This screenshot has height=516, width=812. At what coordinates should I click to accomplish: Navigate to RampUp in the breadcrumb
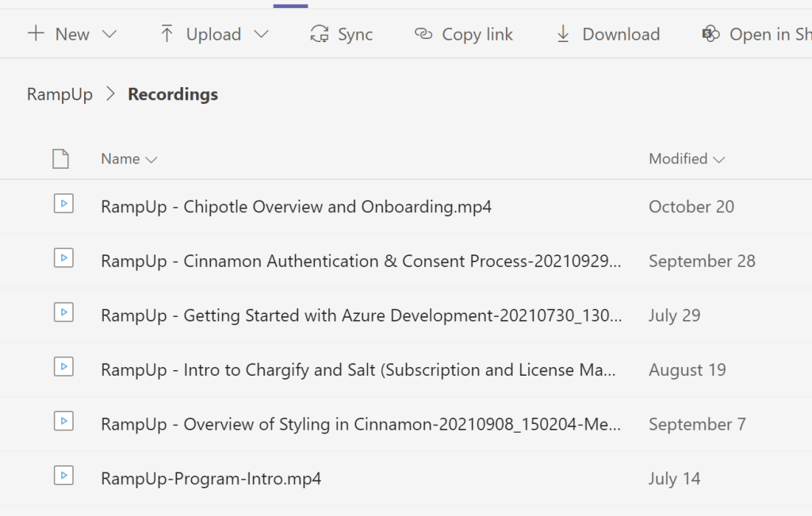pyautogui.click(x=59, y=94)
